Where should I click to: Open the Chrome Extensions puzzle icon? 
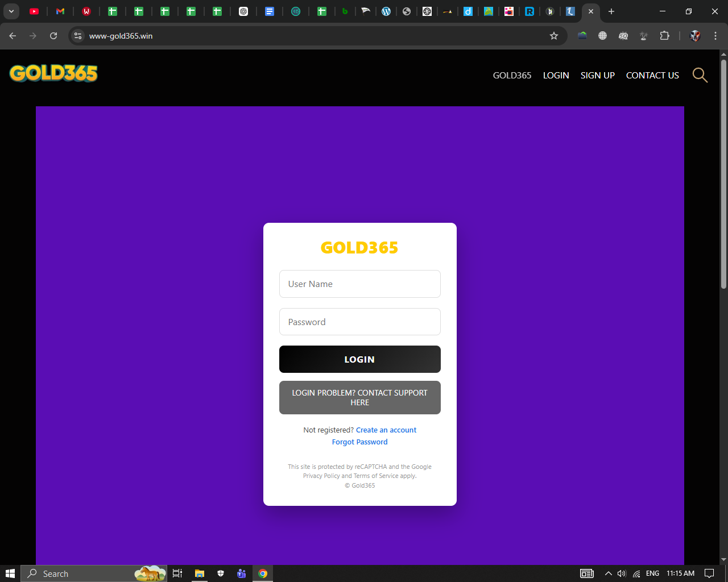(x=664, y=36)
